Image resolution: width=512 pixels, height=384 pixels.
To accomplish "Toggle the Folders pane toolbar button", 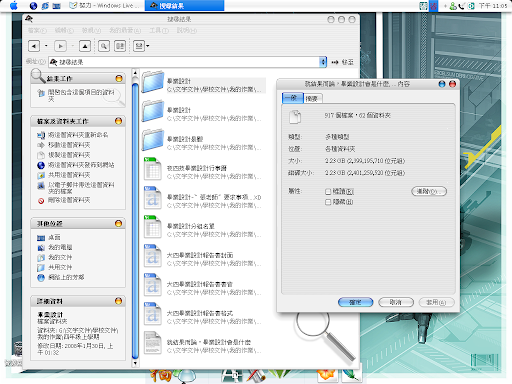I will (x=120, y=46).
